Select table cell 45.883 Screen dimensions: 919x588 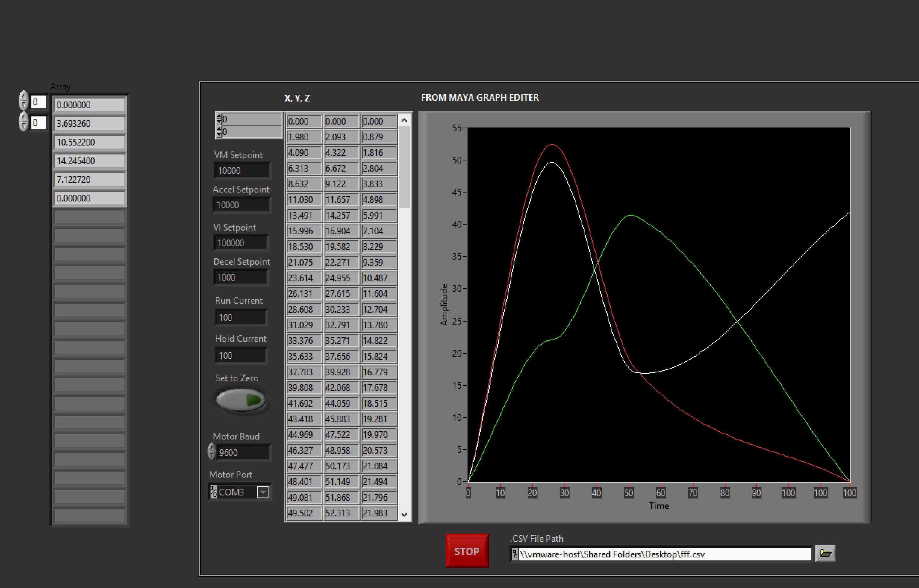click(342, 419)
